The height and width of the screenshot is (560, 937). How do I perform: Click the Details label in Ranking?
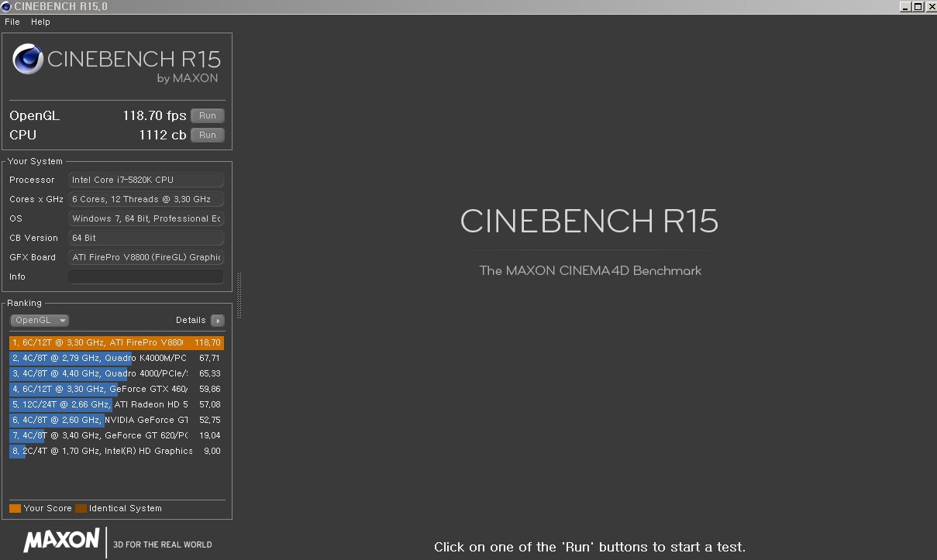(x=191, y=320)
